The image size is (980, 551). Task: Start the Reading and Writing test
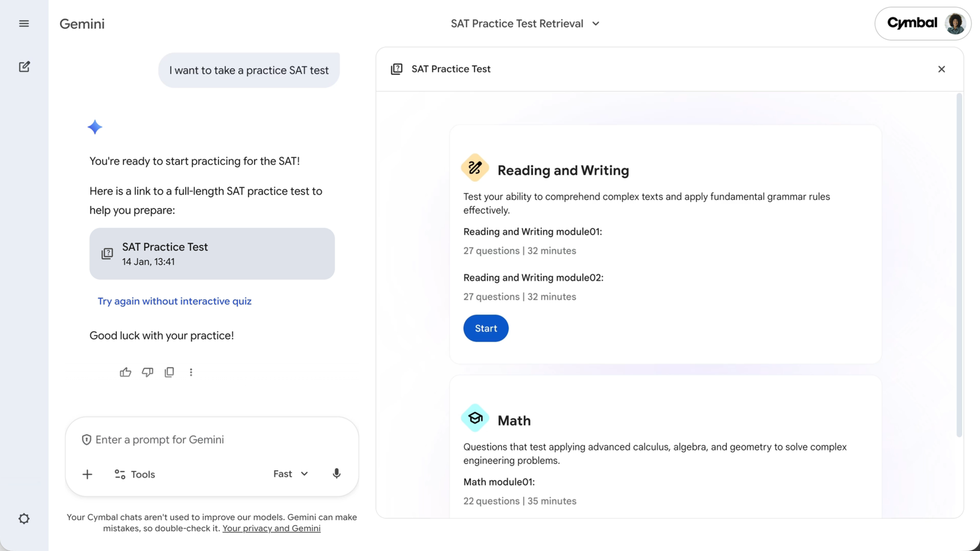tap(485, 328)
